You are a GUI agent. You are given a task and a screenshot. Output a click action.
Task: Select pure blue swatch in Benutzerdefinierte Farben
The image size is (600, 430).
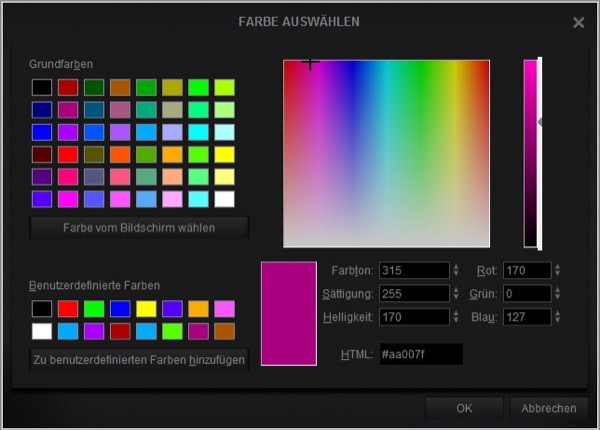[120, 309]
